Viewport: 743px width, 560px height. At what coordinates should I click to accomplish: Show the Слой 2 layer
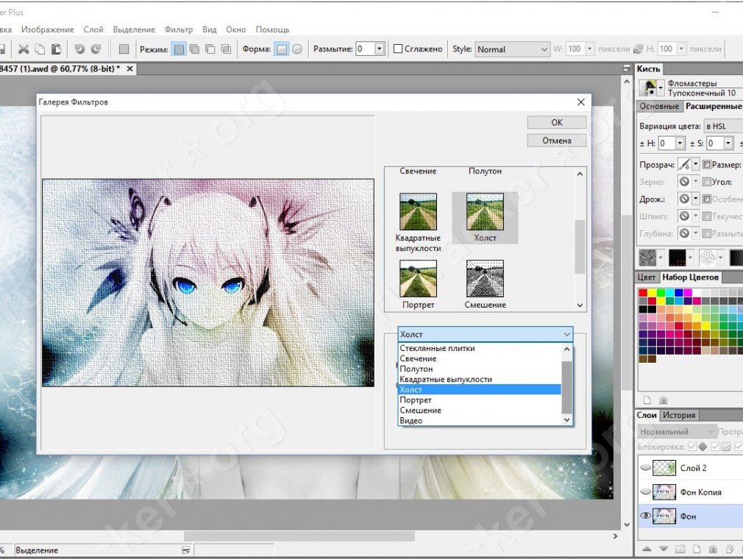(645, 468)
